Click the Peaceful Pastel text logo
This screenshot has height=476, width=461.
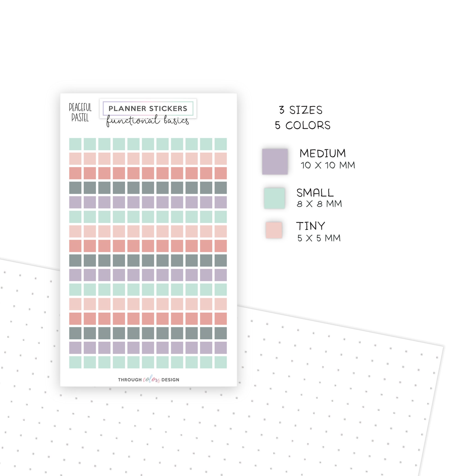(x=80, y=112)
